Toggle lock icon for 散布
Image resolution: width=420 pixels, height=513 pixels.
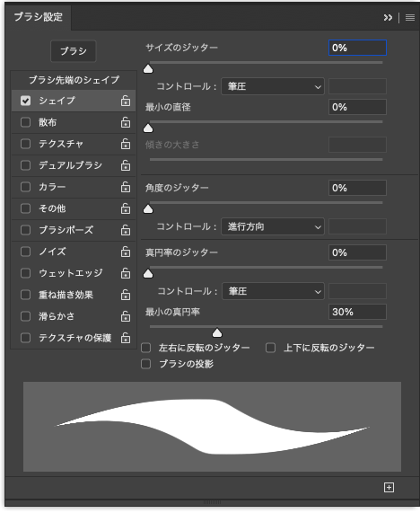click(x=126, y=122)
